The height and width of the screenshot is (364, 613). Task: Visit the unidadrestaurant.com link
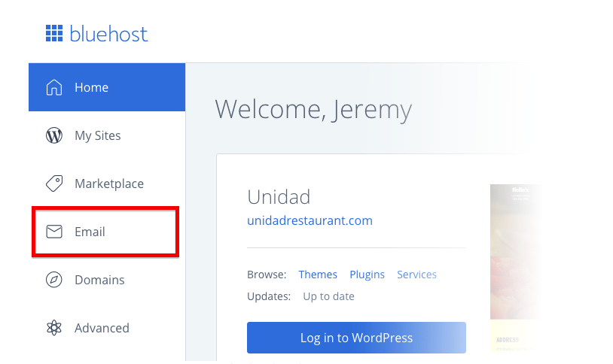(x=310, y=220)
